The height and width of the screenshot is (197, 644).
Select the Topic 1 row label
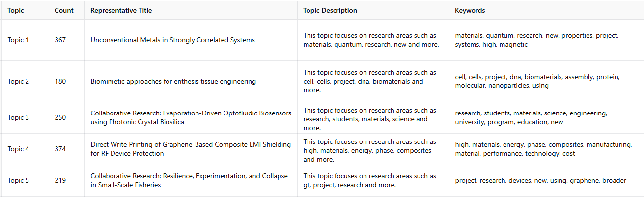[x=18, y=40]
